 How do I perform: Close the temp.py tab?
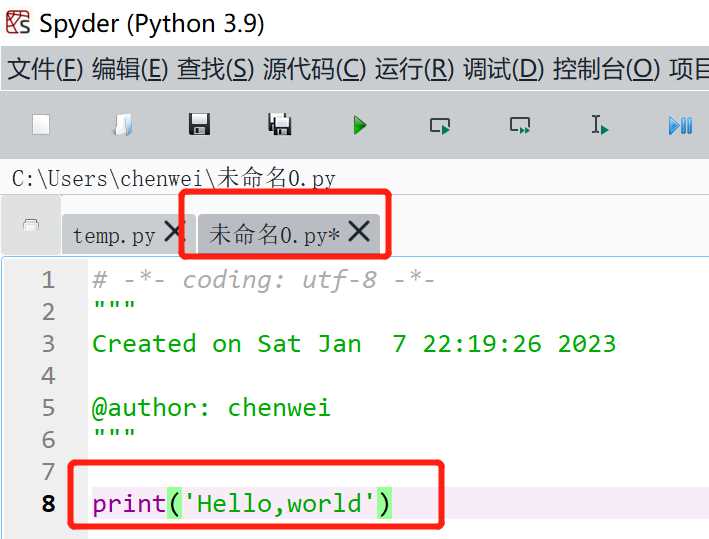tap(174, 233)
